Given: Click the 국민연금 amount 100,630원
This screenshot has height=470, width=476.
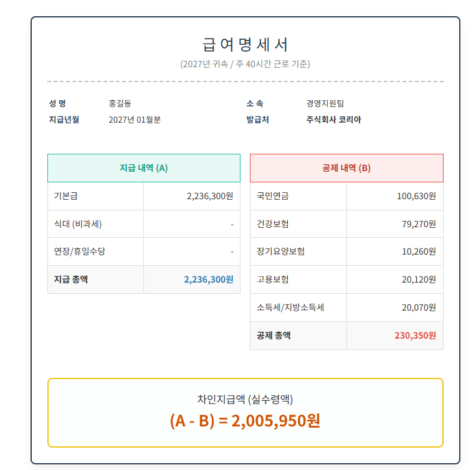Looking at the screenshot, I should [x=416, y=196].
